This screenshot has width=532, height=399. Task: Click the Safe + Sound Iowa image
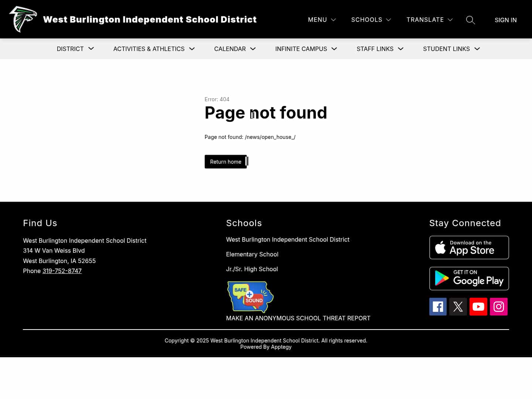[250, 297]
